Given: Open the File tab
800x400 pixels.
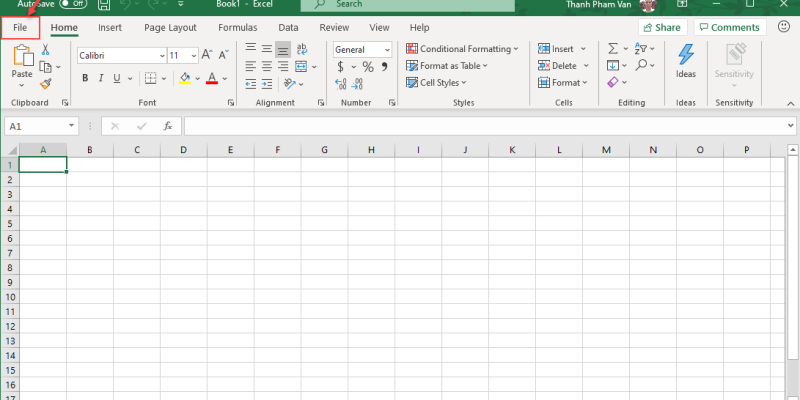Looking at the screenshot, I should [x=20, y=28].
